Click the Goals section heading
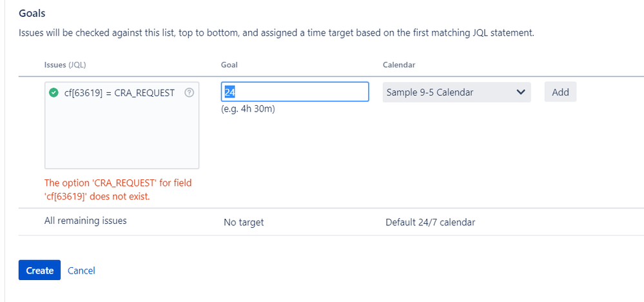Viewport: 644px width, 302px height. 32,13
